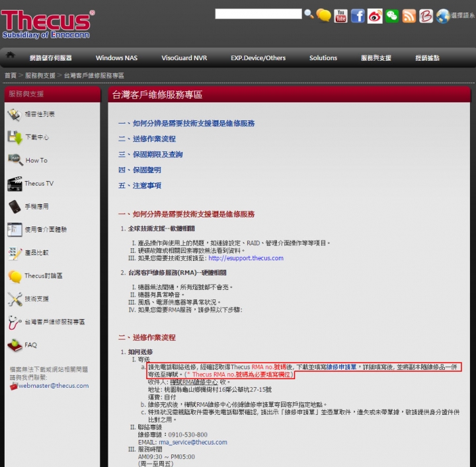Open the yellow chat bubble forum icon

(x=323, y=15)
